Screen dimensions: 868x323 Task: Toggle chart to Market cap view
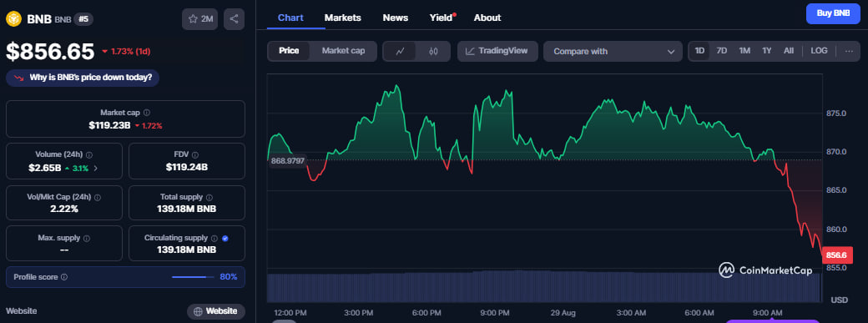point(343,51)
